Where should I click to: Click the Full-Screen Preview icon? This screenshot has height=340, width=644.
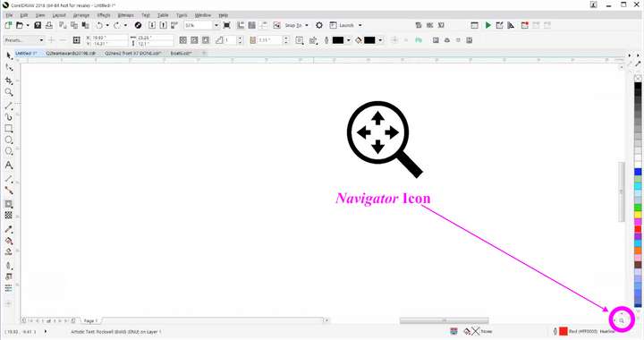[226, 25]
